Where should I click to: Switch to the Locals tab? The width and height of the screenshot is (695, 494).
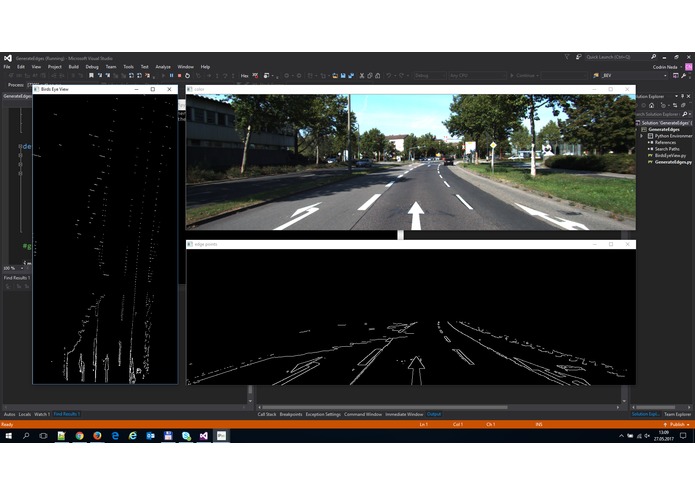(25, 414)
